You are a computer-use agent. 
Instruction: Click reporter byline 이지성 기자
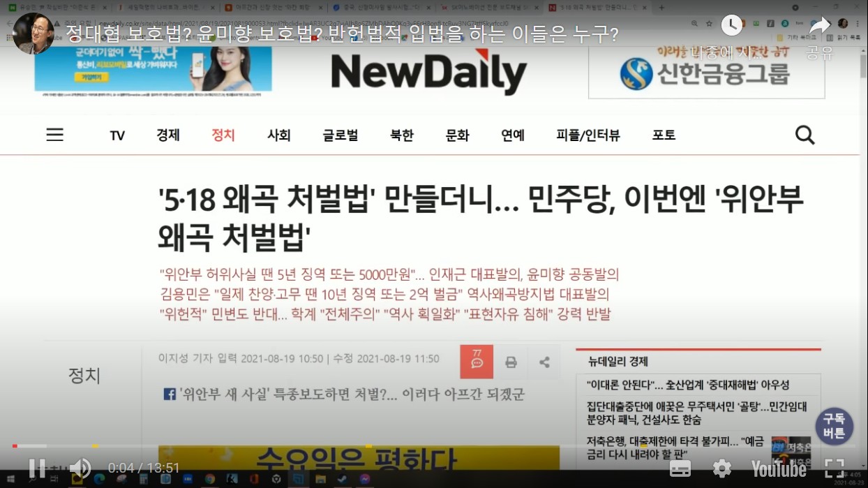(187, 359)
